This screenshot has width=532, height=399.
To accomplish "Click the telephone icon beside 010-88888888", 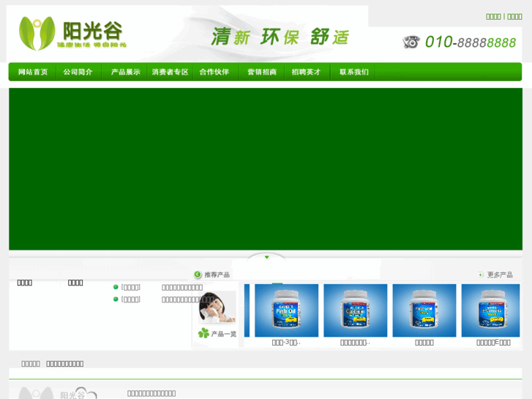I will click(411, 42).
